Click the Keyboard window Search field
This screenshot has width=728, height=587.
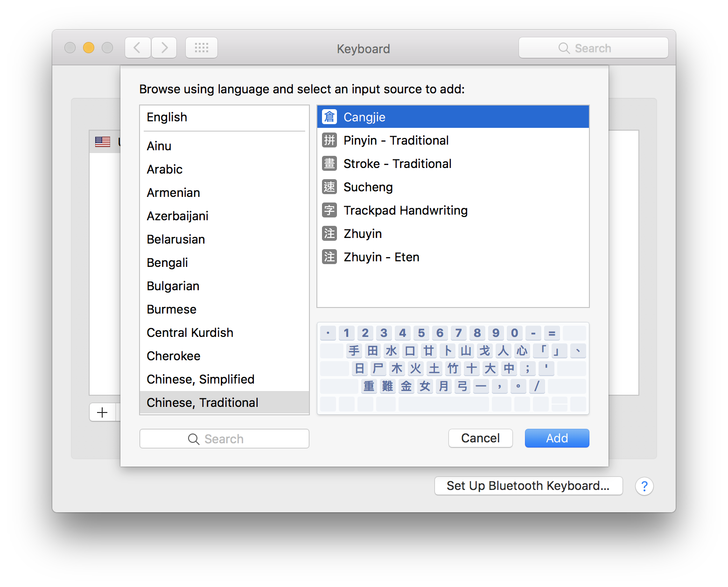point(593,48)
